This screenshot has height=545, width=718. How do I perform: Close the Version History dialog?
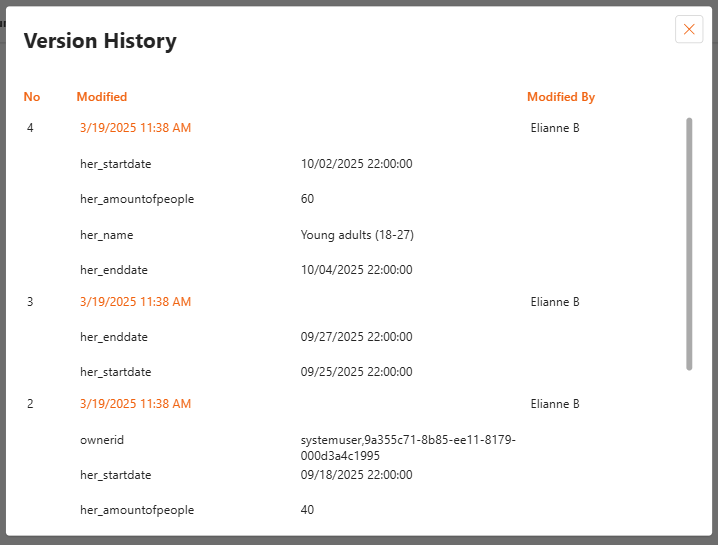click(689, 29)
